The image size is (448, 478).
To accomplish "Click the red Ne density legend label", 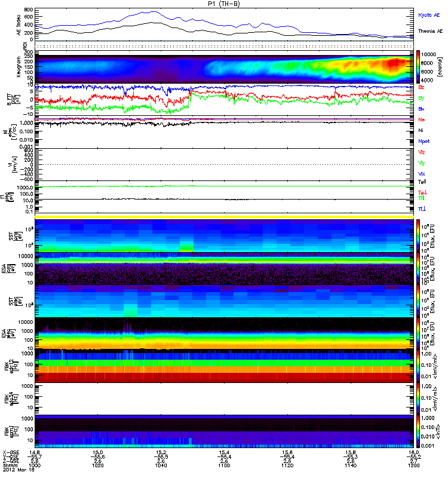I will [421, 119].
